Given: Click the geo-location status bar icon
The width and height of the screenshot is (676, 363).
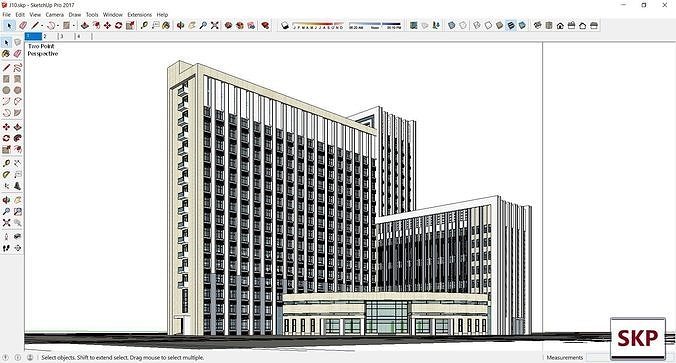Looking at the screenshot, I should tap(6, 357).
